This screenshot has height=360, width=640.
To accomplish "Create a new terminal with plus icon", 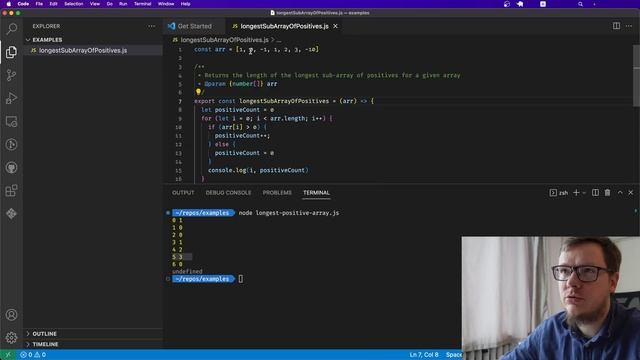I will point(576,192).
